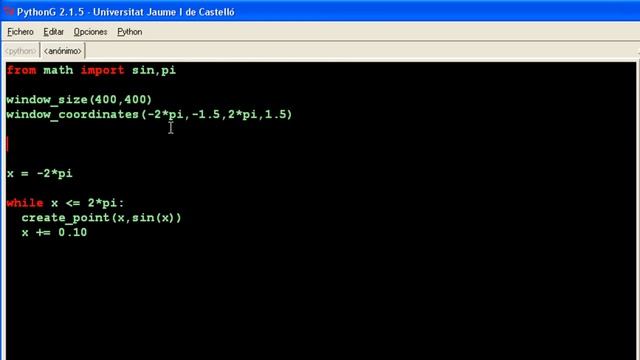Open the Editar menu

(53, 32)
